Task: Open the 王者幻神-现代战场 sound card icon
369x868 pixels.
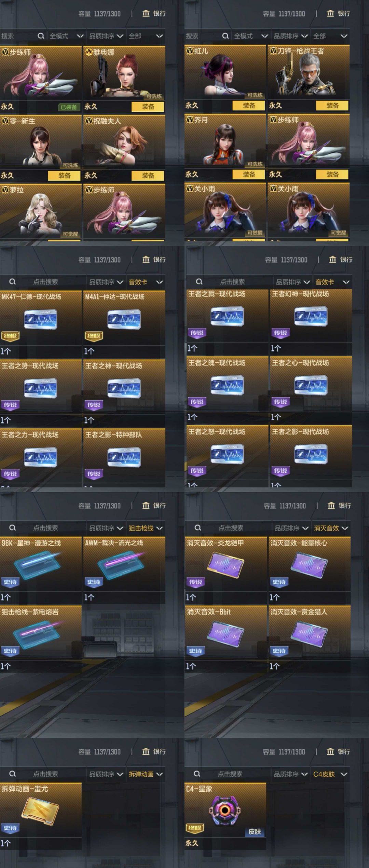Action: click(311, 317)
